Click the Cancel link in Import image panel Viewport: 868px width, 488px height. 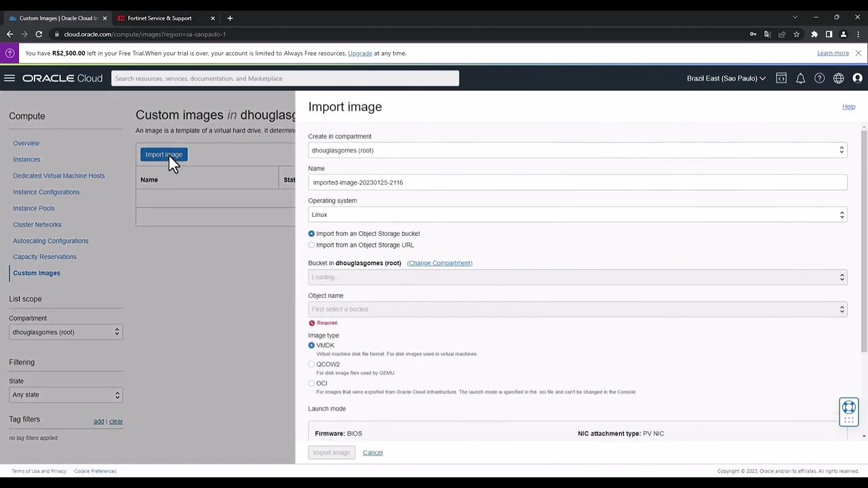pos(372,453)
